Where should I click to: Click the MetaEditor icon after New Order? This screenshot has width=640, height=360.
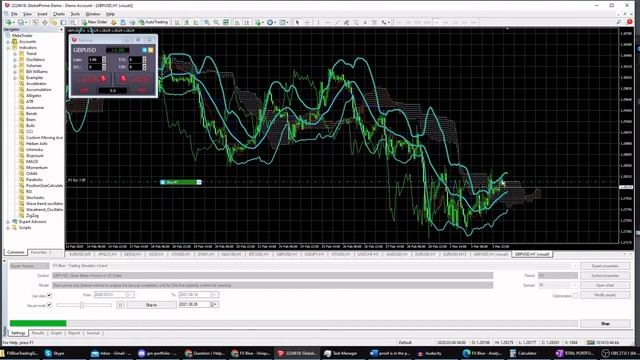pyautogui.click(x=114, y=22)
